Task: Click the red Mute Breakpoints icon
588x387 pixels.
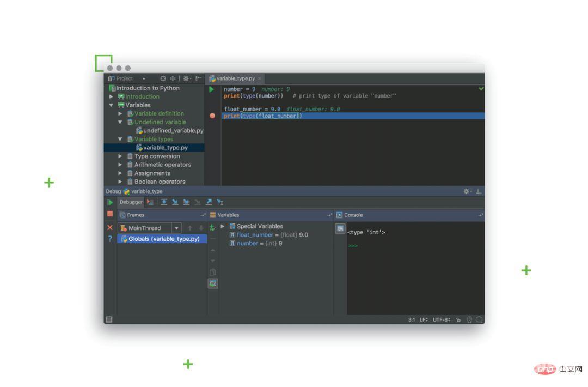Action: pyautogui.click(x=111, y=227)
